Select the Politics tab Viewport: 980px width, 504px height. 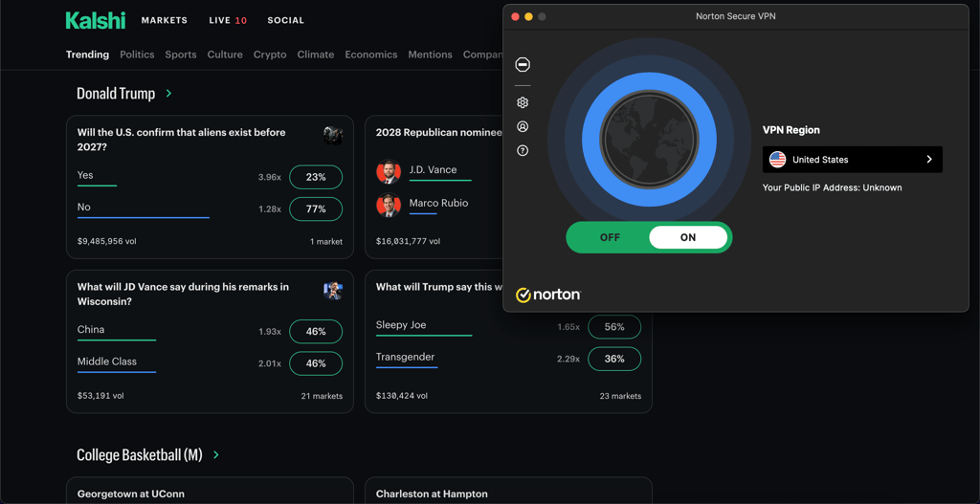click(x=137, y=55)
